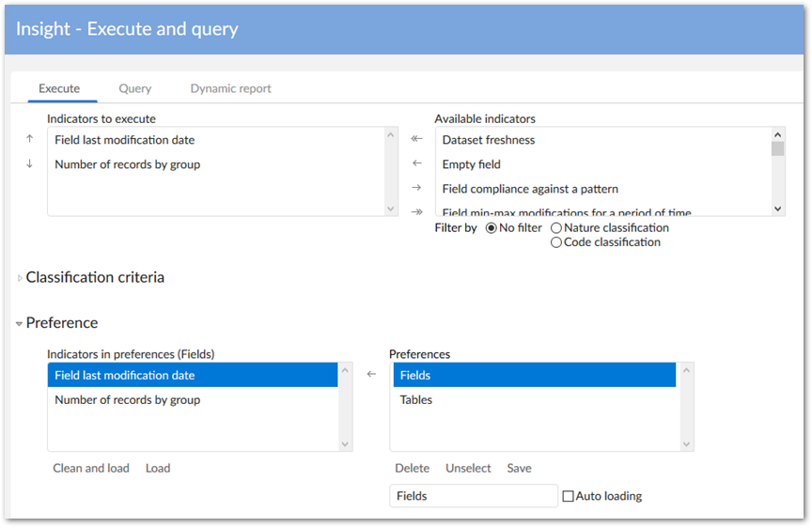This screenshot has width=812, height=527.
Task: Select Nature classification filter option
Action: pos(556,228)
